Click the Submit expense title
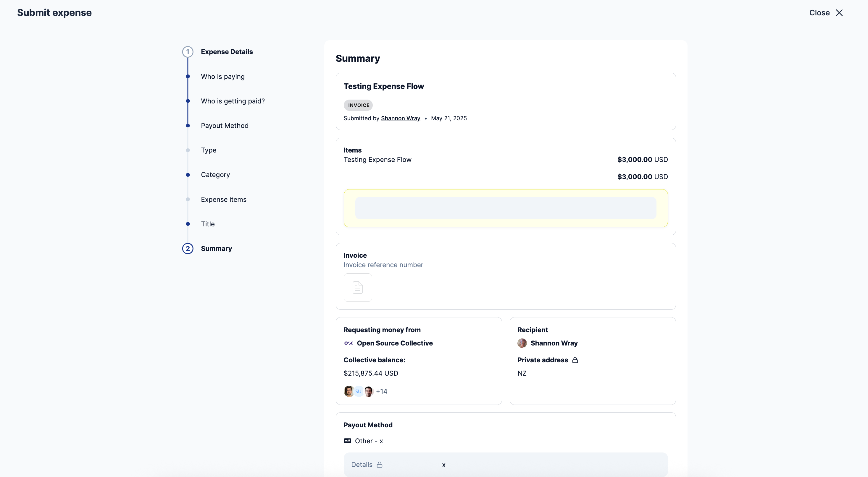This screenshot has height=477, width=868. click(54, 12)
